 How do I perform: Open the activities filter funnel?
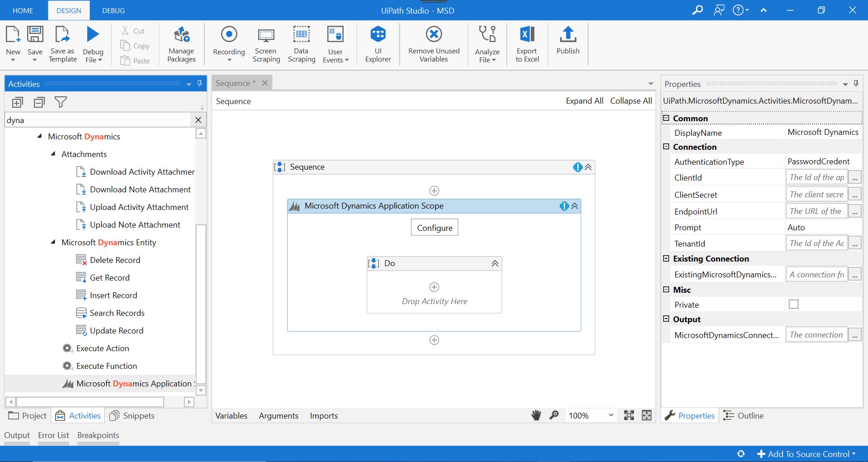coord(61,102)
